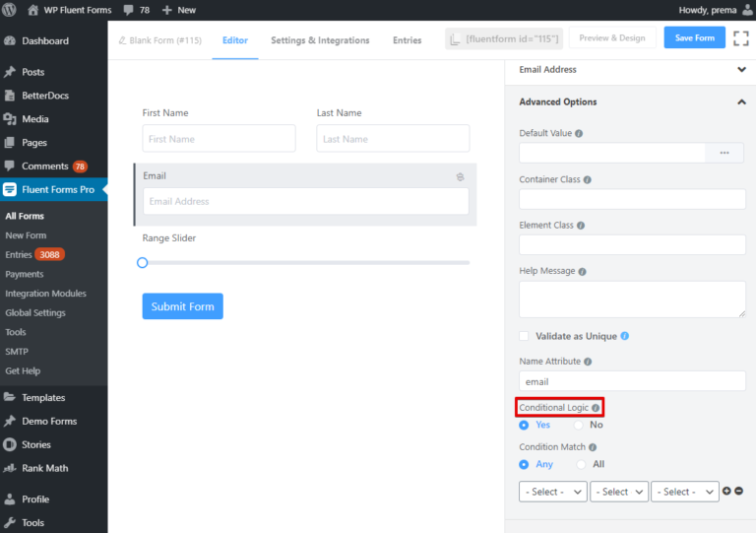Click the Preview & Design button
The height and width of the screenshot is (533, 756).
(612, 38)
